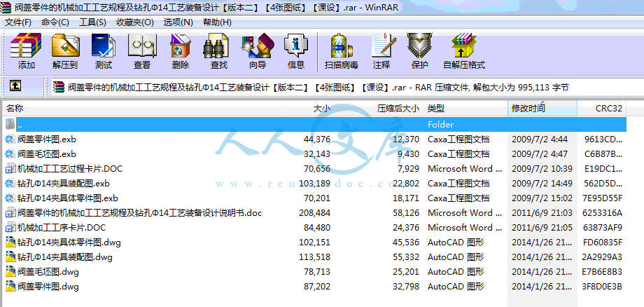Open the 向导 (Wizard) tool
Screen dimensions: 644x307
click(x=258, y=51)
